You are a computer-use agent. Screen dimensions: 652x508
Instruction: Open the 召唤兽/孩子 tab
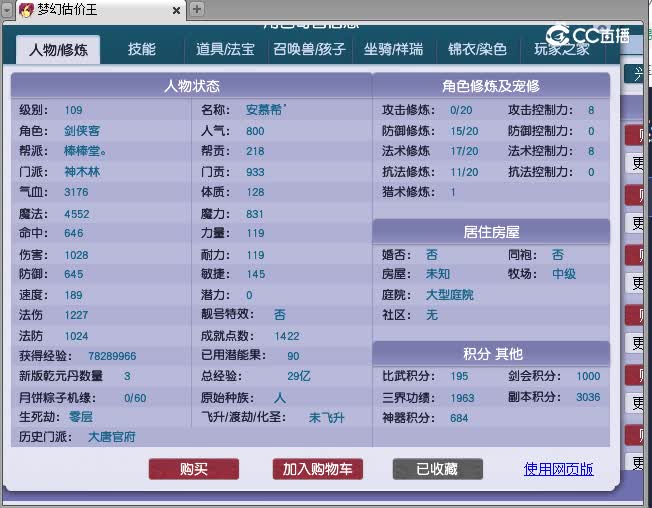pyautogui.click(x=309, y=49)
